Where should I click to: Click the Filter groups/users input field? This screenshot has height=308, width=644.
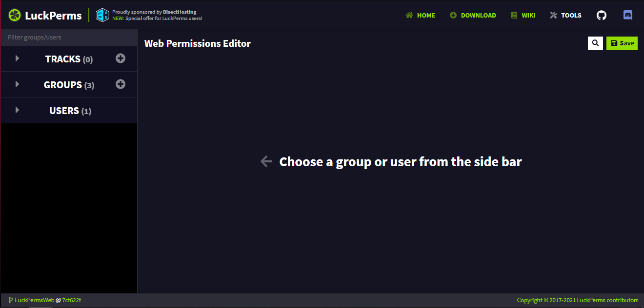69,38
